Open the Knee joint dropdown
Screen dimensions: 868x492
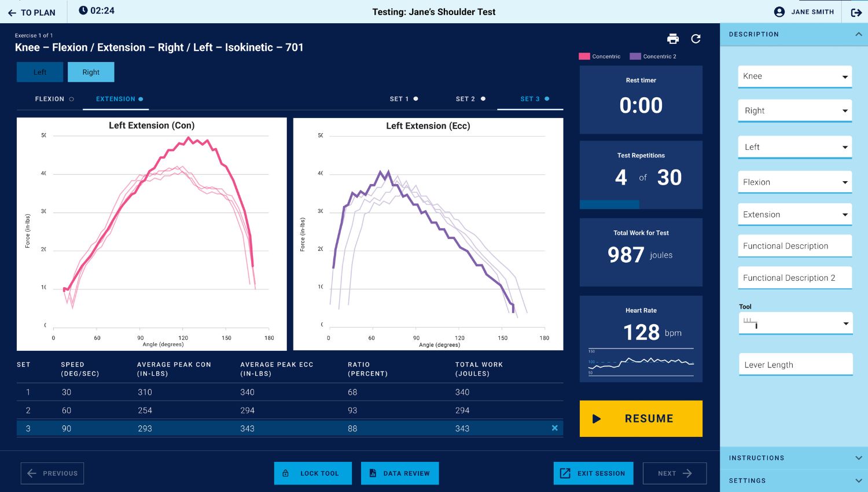click(795, 76)
